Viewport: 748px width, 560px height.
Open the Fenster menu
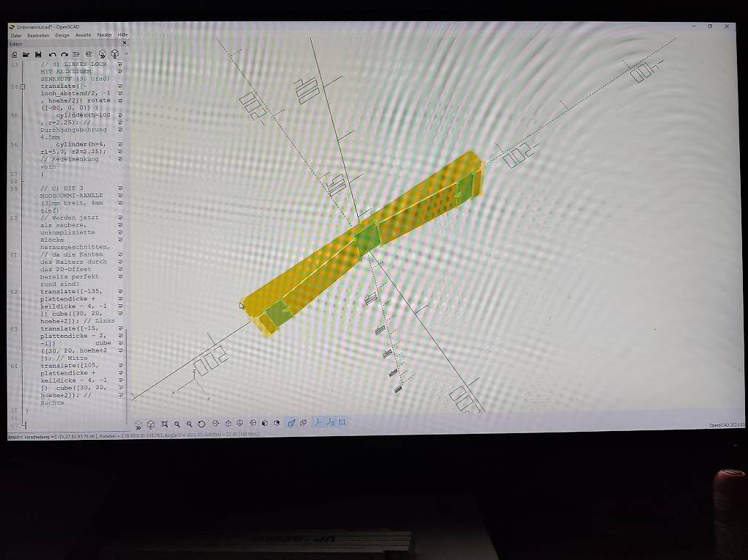(x=104, y=35)
